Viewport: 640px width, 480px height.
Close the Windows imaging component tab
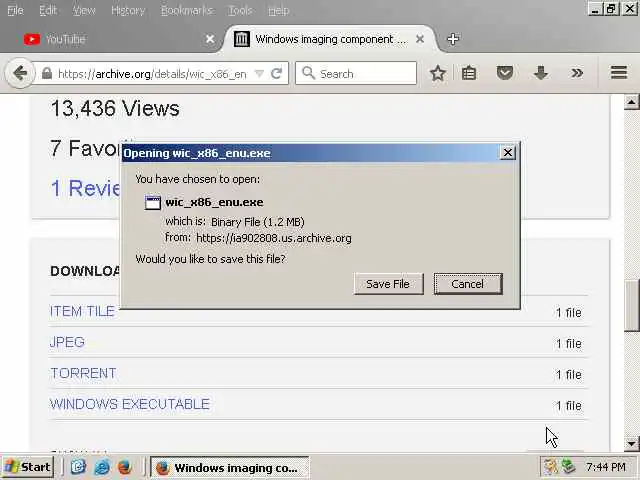[420, 39]
